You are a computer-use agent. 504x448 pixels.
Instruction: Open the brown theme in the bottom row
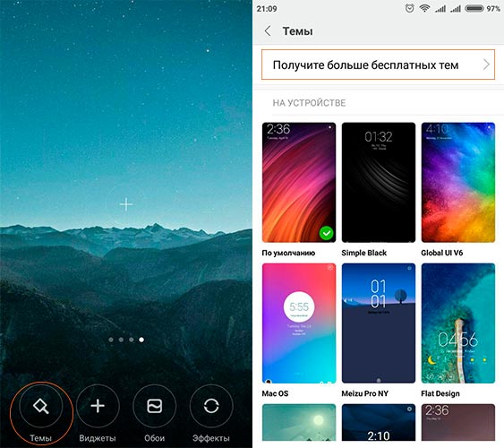(x=458, y=422)
